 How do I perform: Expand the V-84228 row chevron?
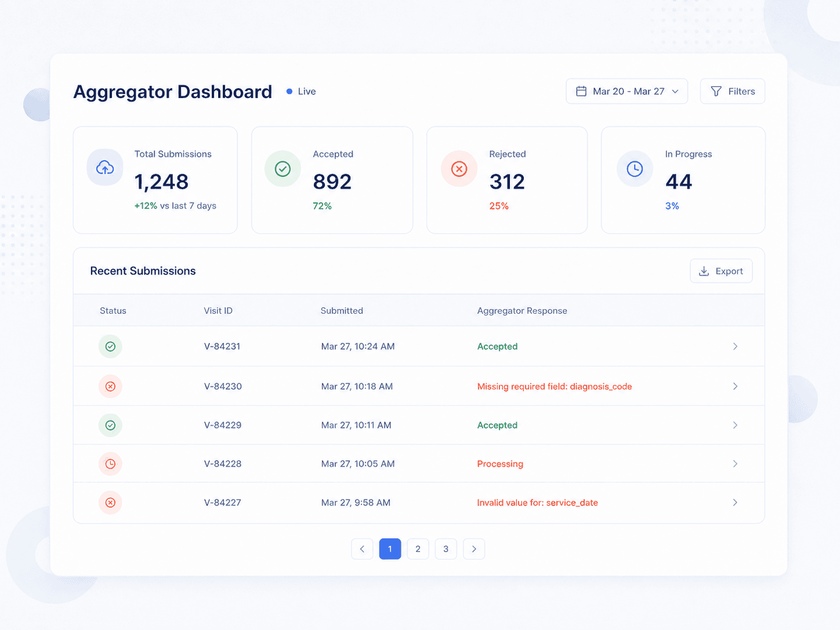735,464
